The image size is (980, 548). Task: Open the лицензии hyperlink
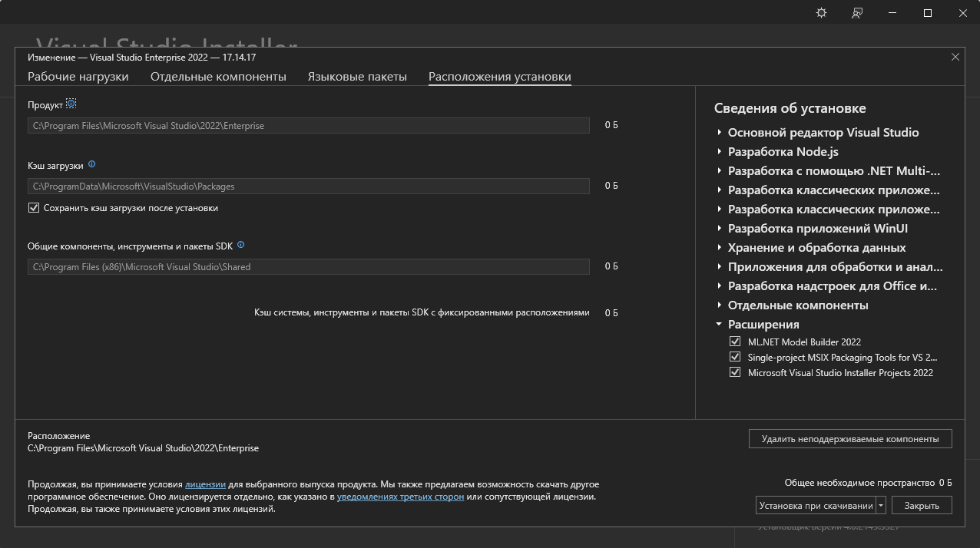tap(205, 485)
